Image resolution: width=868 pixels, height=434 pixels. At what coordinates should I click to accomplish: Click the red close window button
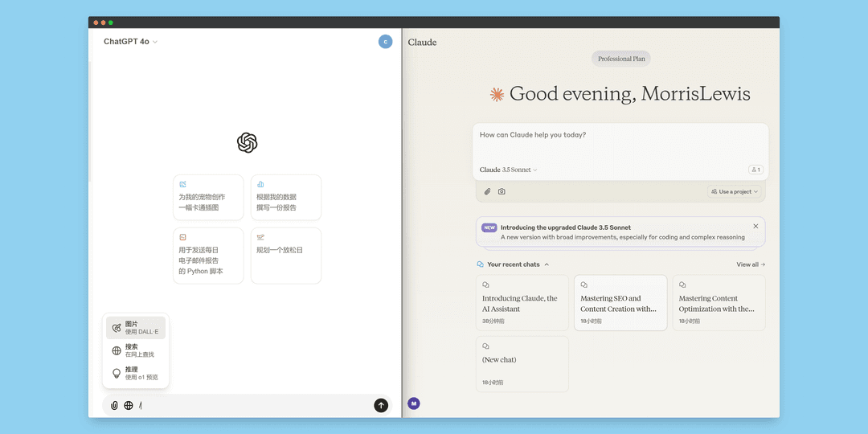[x=96, y=23]
